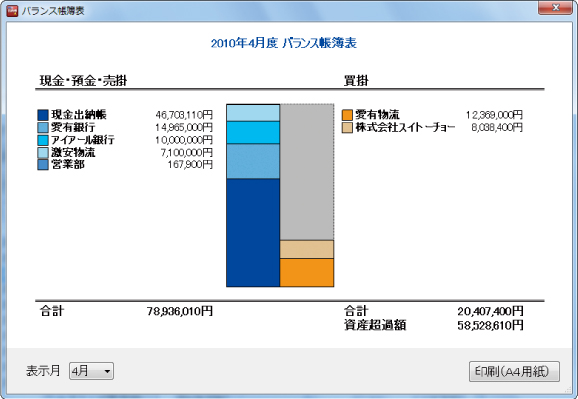Select the orange bar segment in chart
The height and width of the screenshot is (399, 578).
pos(307,273)
